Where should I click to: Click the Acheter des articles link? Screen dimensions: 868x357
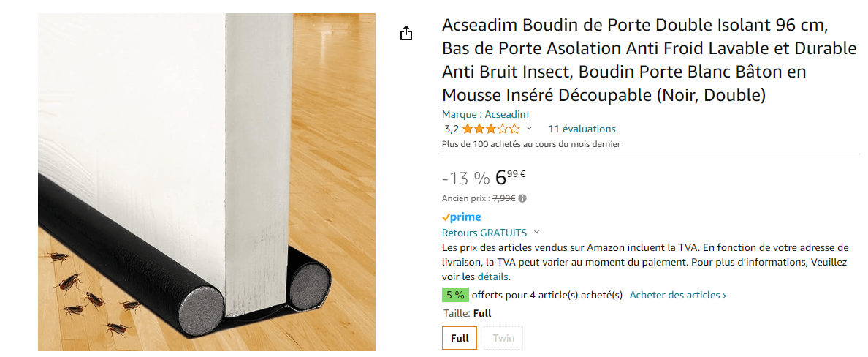678,295
